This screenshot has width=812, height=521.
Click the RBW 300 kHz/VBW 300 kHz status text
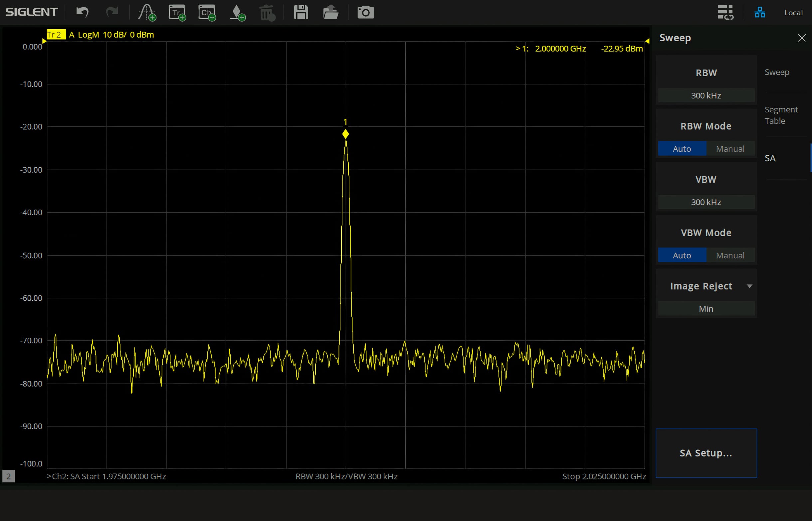tap(346, 476)
